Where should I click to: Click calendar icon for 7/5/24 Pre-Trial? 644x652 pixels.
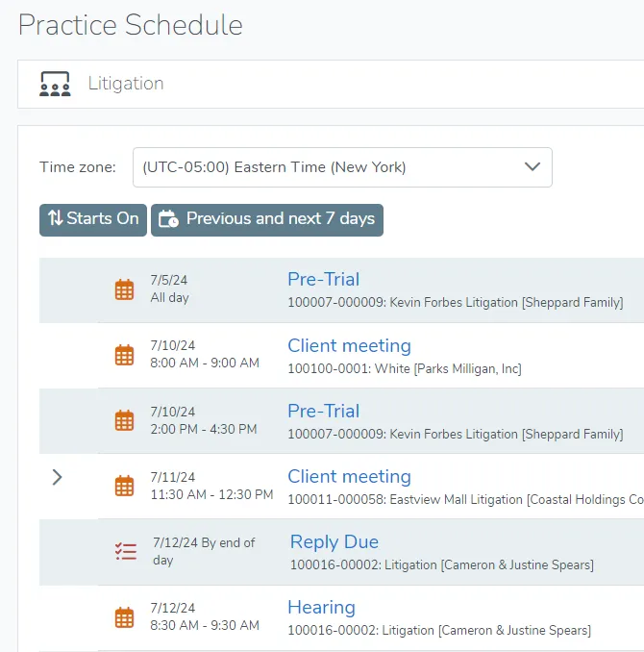(x=124, y=289)
